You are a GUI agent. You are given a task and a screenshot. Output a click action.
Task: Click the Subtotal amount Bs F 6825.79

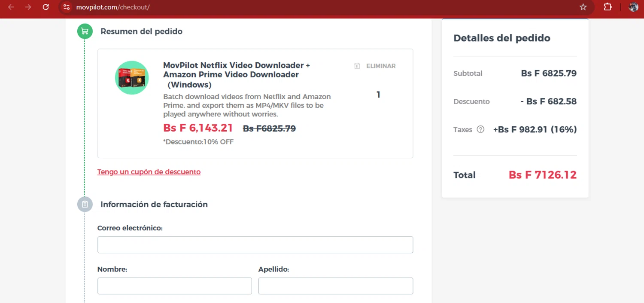coord(549,73)
